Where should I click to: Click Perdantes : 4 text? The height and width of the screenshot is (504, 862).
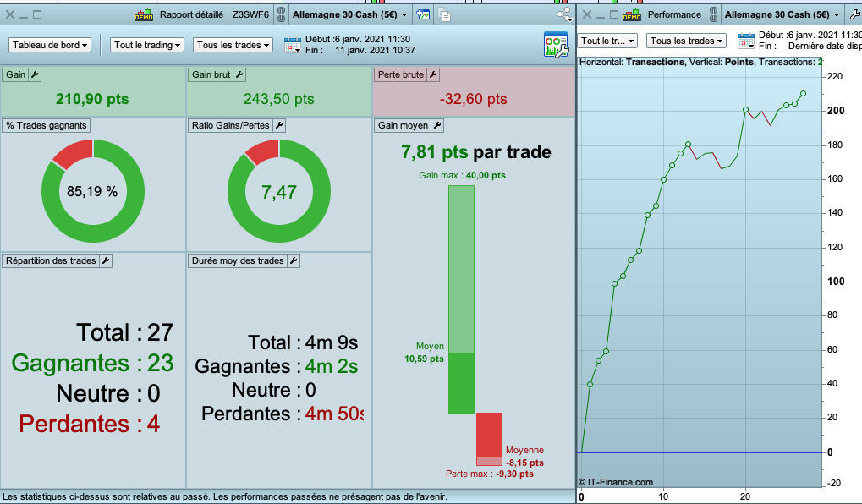pyautogui.click(x=89, y=424)
